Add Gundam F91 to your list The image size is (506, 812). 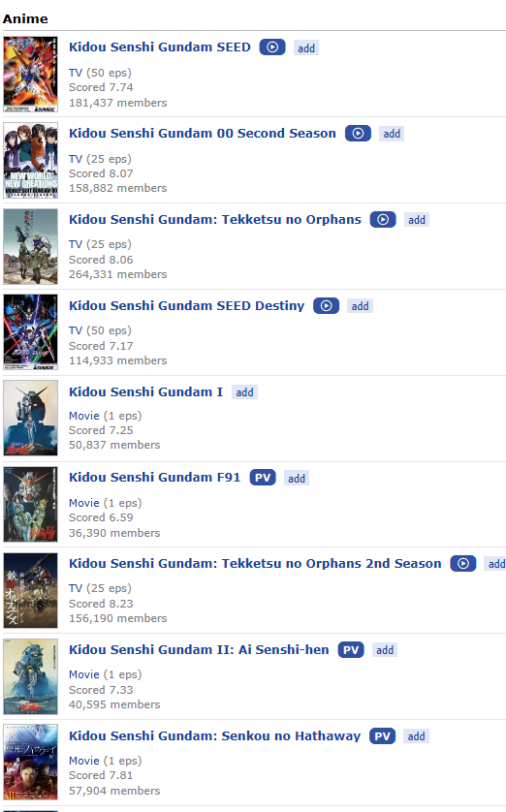pos(297,479)
